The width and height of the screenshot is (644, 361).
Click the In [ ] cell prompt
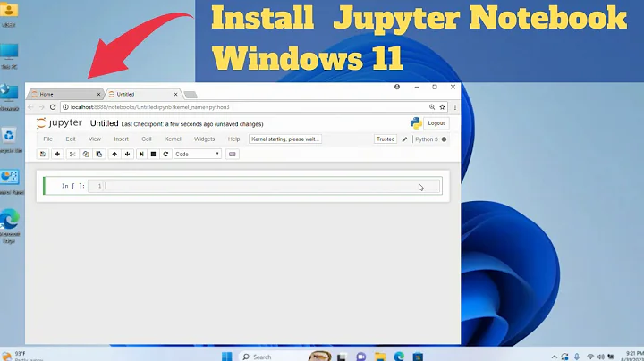coord(73,186)
